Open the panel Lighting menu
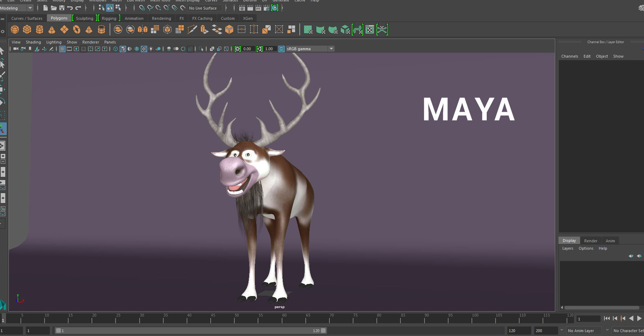Viewport: 644px width, 336px height. pos(54,42)
